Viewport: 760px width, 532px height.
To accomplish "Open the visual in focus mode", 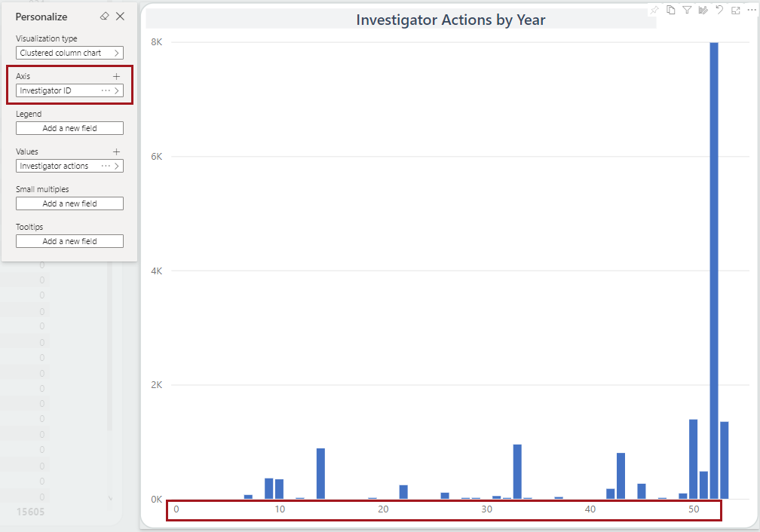I will (x=737, y=10).
